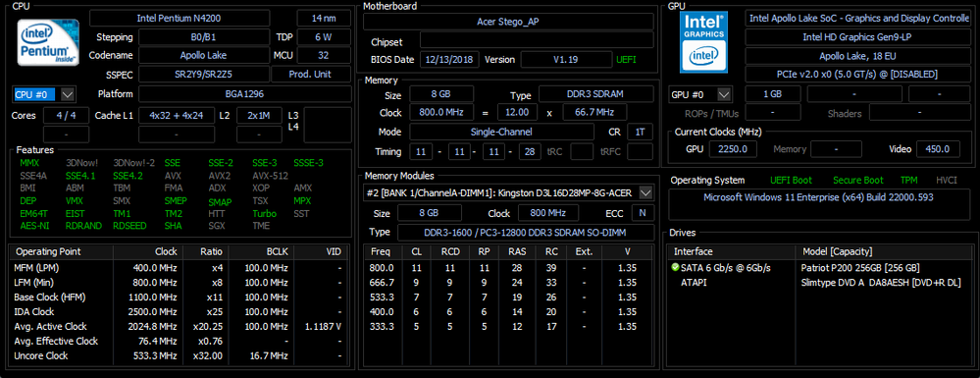The image size is (980, 378).
Task: Click the SR2Y9/SR2Z5 SSPEC value
Action: click(204, 75)
